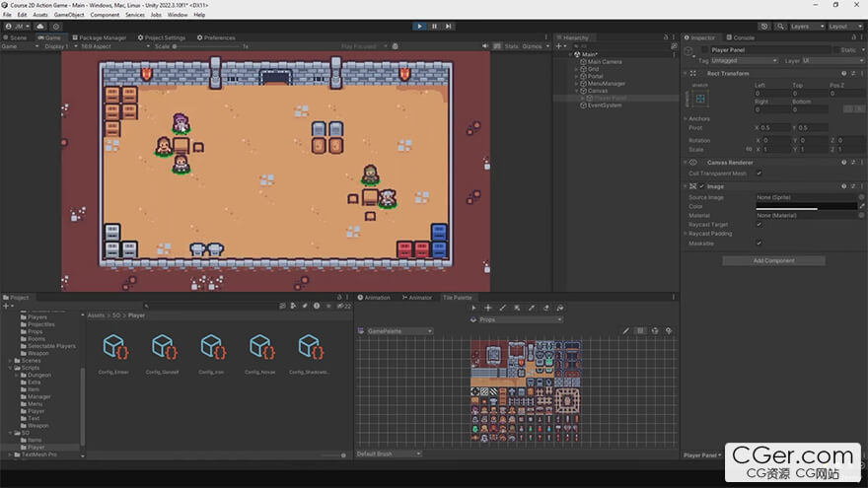The height and width of the screenshot is (488, 868).
Task: Select the Tile Palette paintbrush tool
Action: click(x=503, y=308)
